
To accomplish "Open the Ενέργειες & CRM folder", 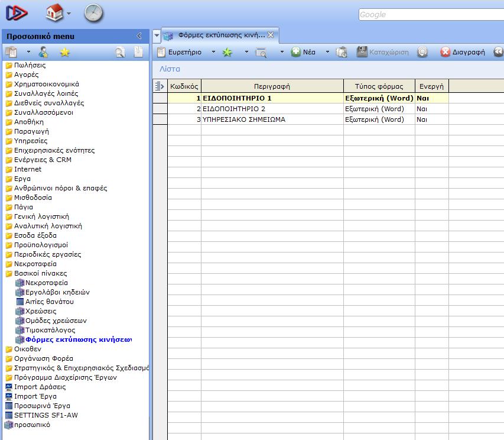I will coord(38,160).
